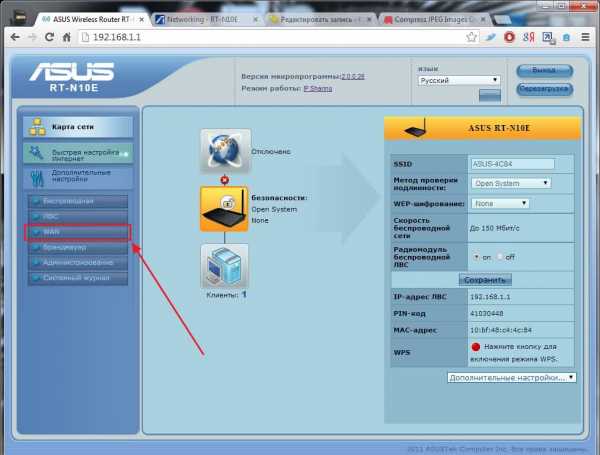600x455 pixels.
Task: Select the router icon on network map
Action: 224,209
